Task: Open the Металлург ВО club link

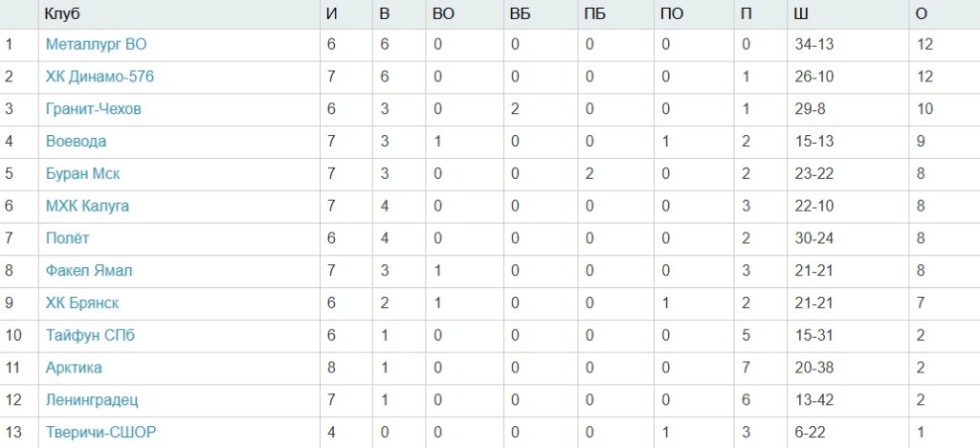Action: [x=96, y=44]
